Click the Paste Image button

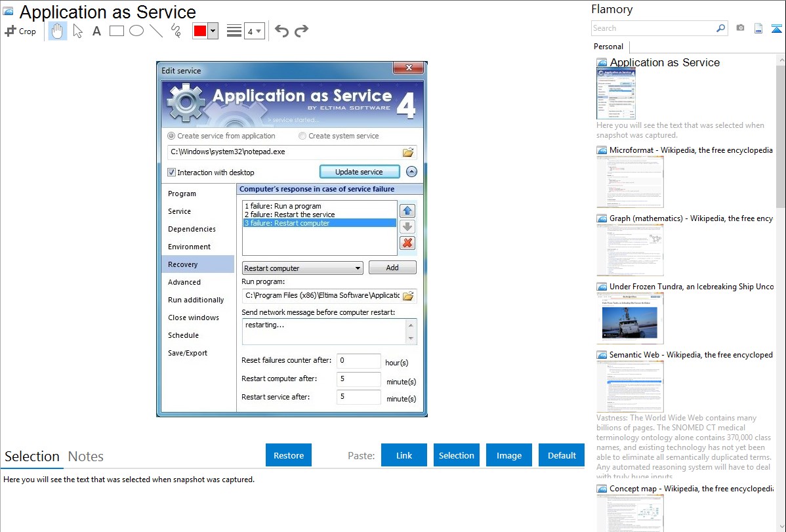point(508,455)
